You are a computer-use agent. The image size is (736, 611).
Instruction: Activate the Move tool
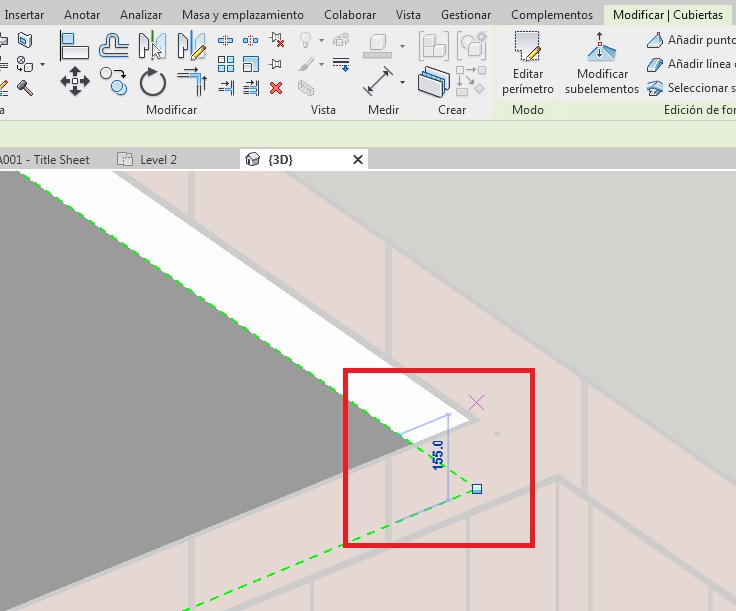[75, 82]
